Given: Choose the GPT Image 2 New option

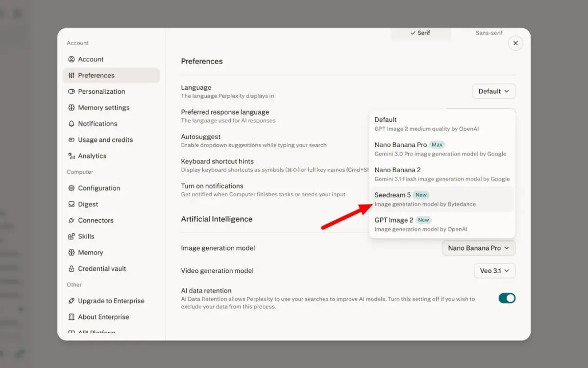Looking at the screenshot, I should pyautogui.click(x=442, y=224).
